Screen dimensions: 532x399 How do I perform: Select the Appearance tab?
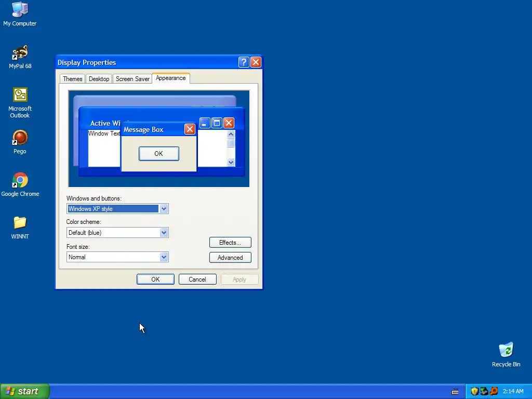pyautogui.click(x=170, y=78)
